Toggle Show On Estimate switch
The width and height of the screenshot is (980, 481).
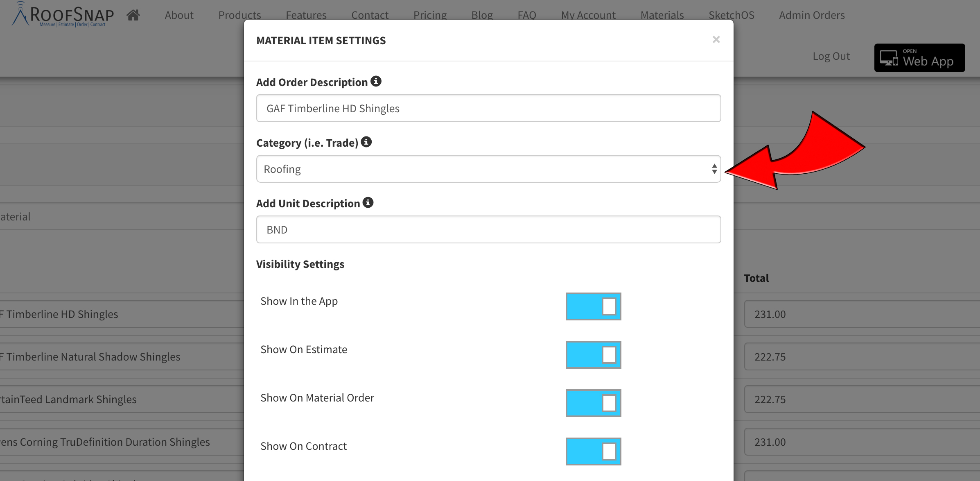pos(593,355)
